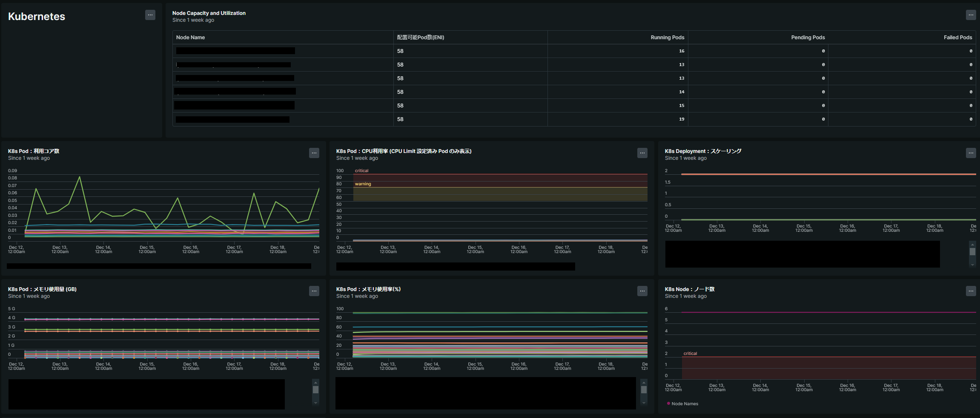This screenshot has height=418, width=980.
Task: Click the Node Capacity and Utilization title
Action: (x=209, y=13)
